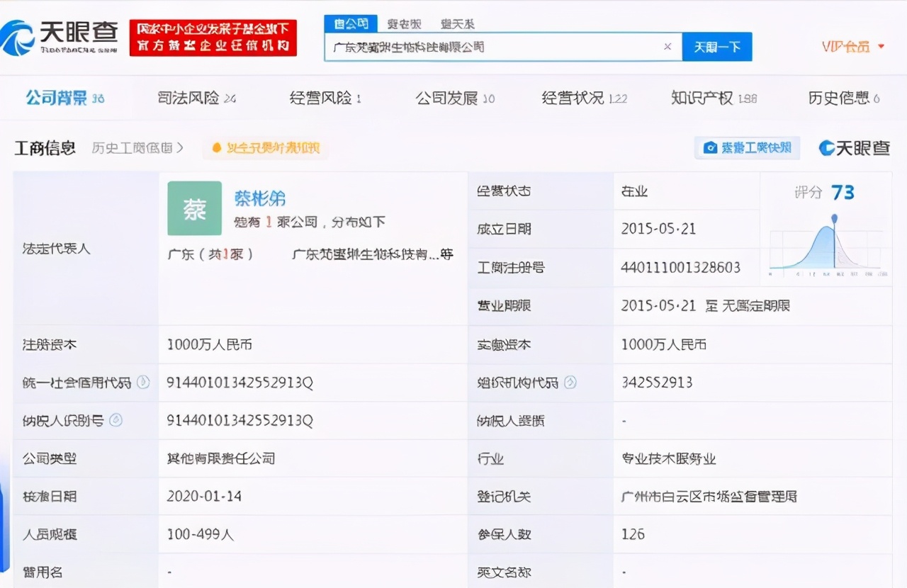This screenshot has width=907, height=588.
Task: Select 经营状态 value 在业
Action: pyautogui.click(x=634, y=191)
